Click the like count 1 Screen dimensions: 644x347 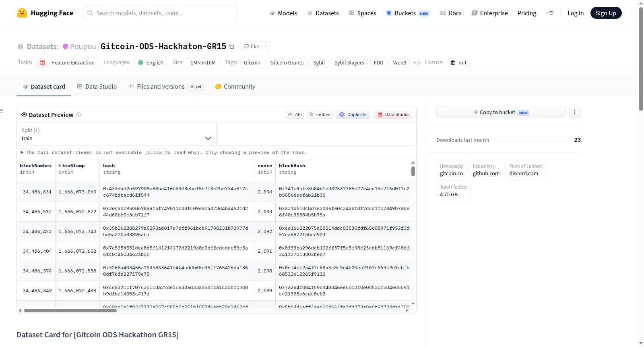266,46
